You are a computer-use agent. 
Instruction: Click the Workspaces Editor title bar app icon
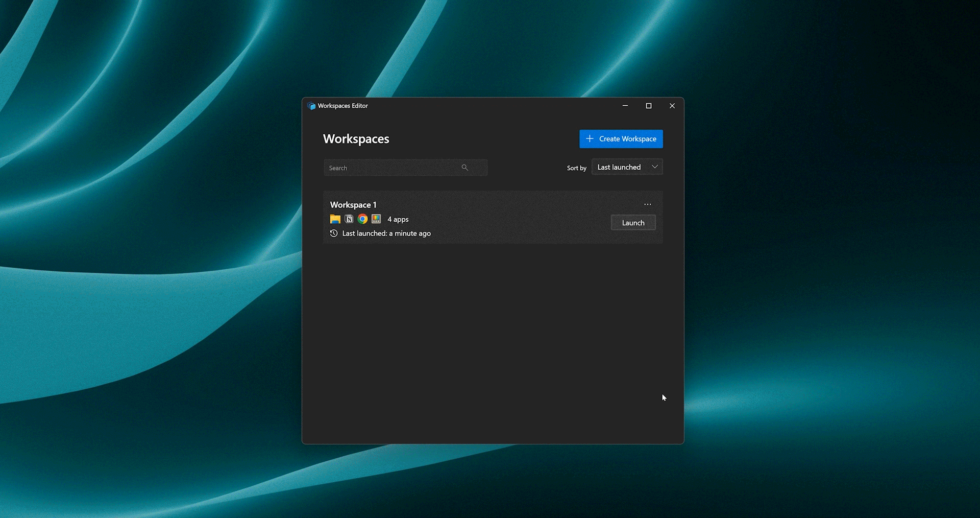click(x=311, y=106)
